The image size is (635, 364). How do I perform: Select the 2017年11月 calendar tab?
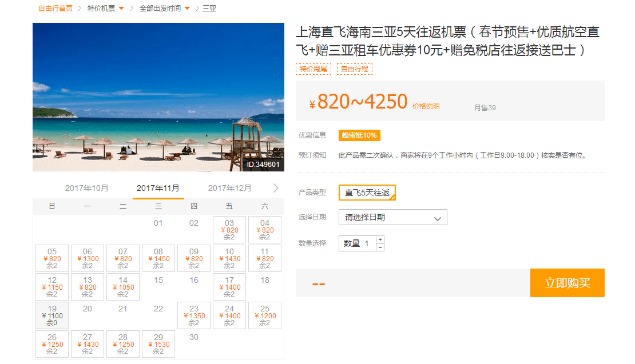[158, 188]
